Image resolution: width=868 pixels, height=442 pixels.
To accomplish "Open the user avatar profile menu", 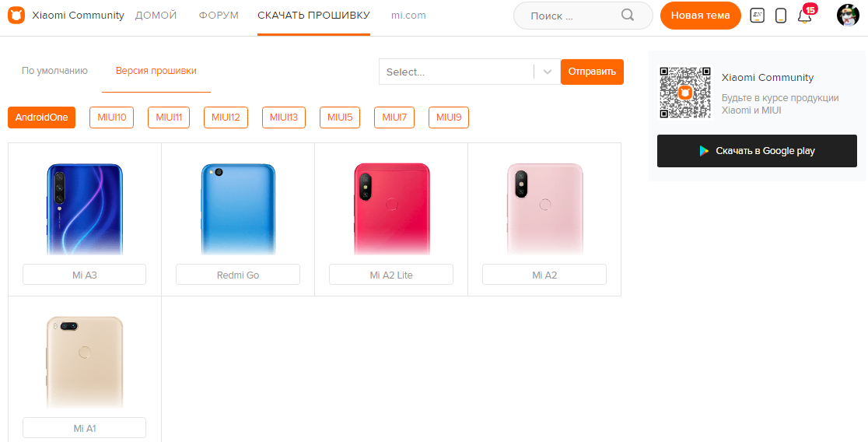I will click(x=848, y=16).
